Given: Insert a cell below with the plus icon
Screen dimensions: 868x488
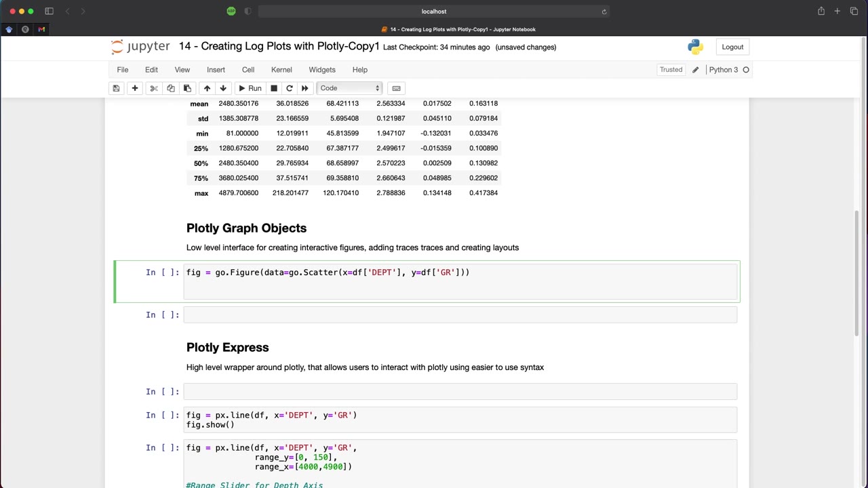Looking at the screenshot, I should click(x=135, y=88).
